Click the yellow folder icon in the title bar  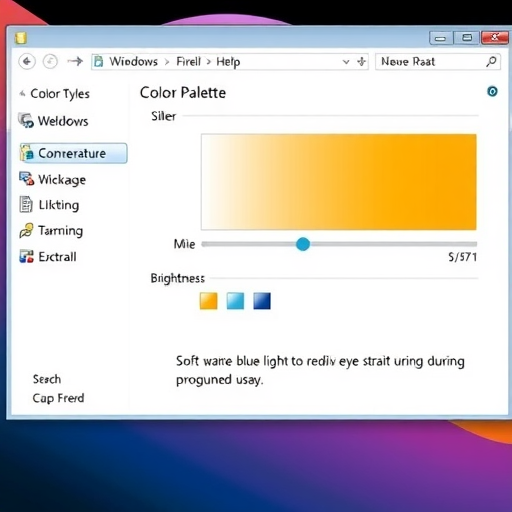click(21, 38)
